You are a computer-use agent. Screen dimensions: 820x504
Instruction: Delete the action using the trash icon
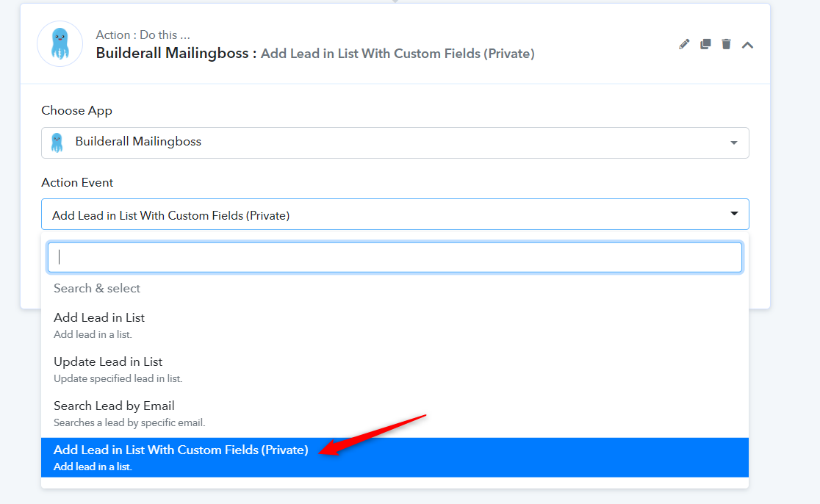(x=727, y=44)
